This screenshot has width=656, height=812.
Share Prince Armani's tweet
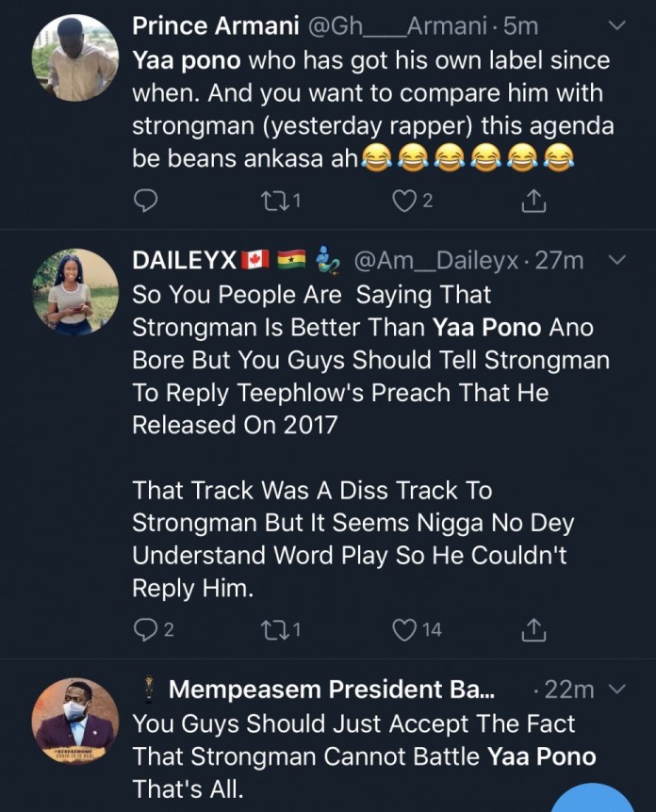point(532,200)
